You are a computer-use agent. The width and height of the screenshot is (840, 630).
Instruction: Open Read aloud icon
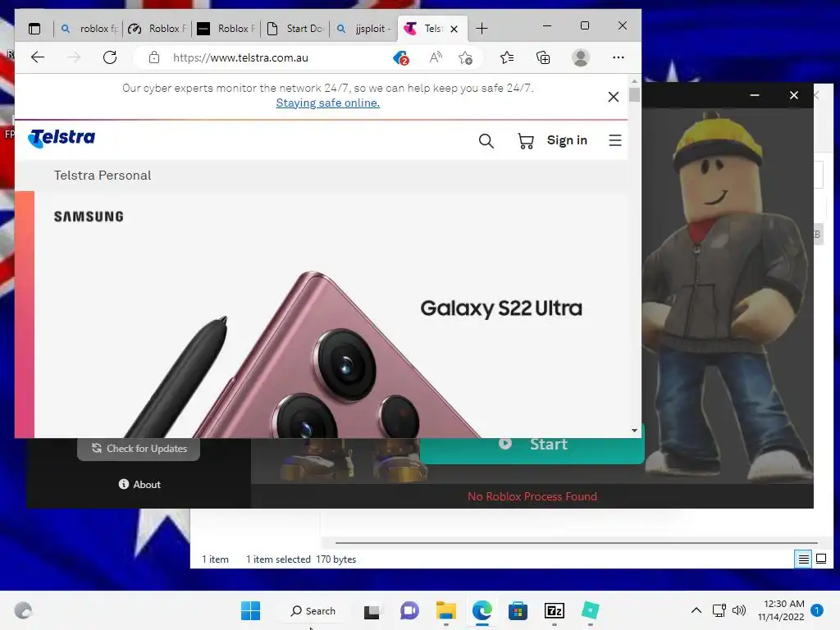pos(436,57)
